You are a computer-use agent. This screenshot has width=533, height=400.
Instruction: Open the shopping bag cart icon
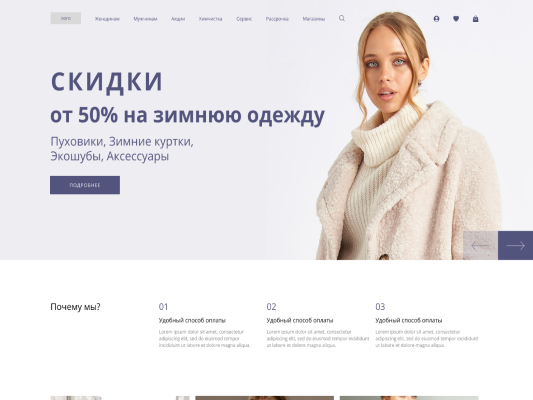[476, 19]
